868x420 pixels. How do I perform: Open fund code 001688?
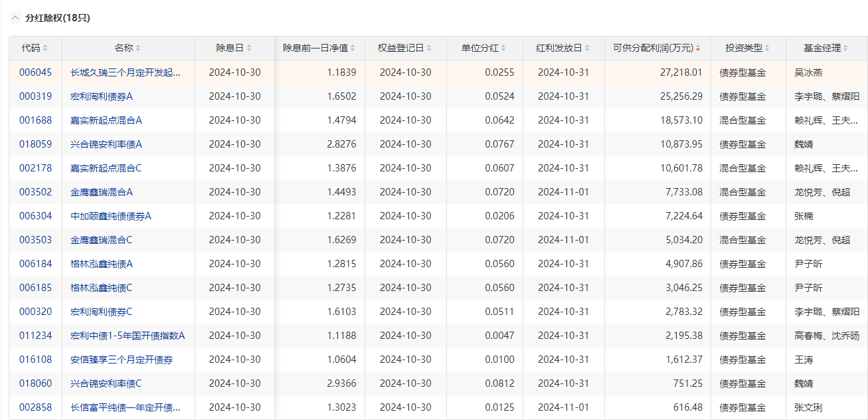coord(35,120)
